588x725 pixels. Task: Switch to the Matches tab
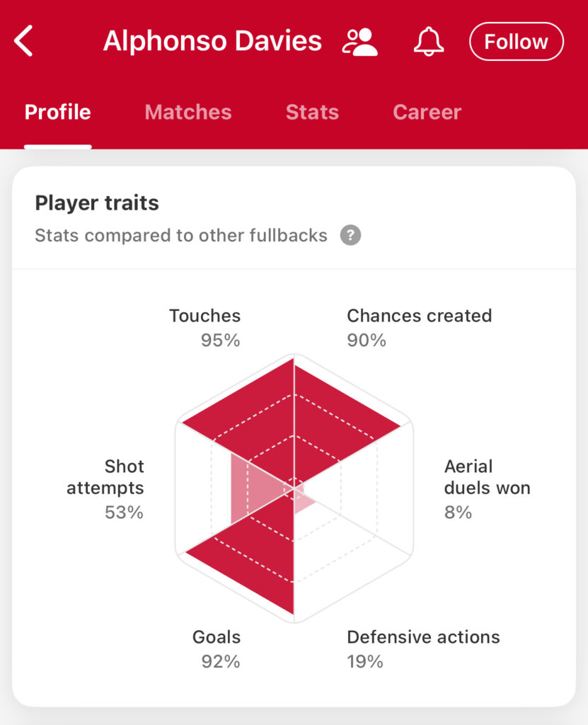(188, 113)
